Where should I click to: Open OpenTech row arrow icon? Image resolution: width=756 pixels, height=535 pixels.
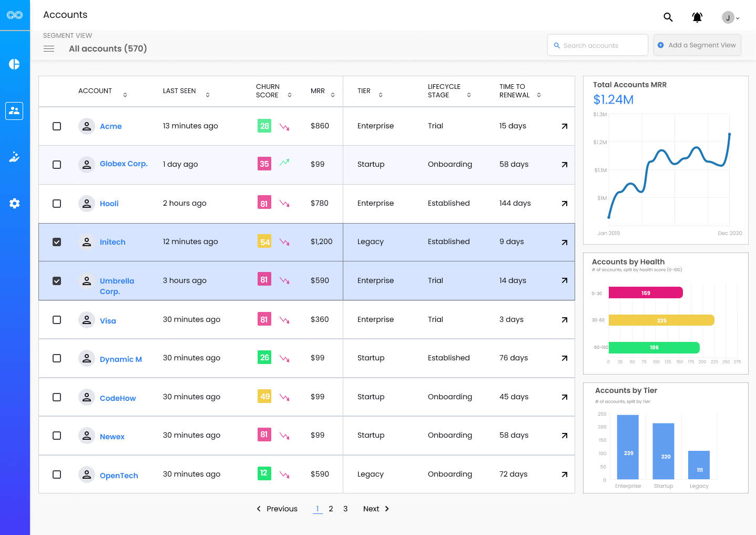point(564,475)
